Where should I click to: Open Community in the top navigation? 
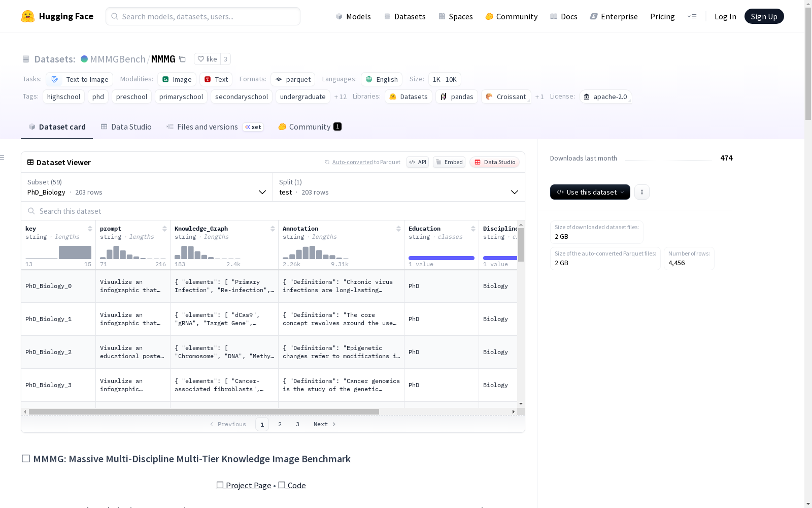(x=512, y=16)
